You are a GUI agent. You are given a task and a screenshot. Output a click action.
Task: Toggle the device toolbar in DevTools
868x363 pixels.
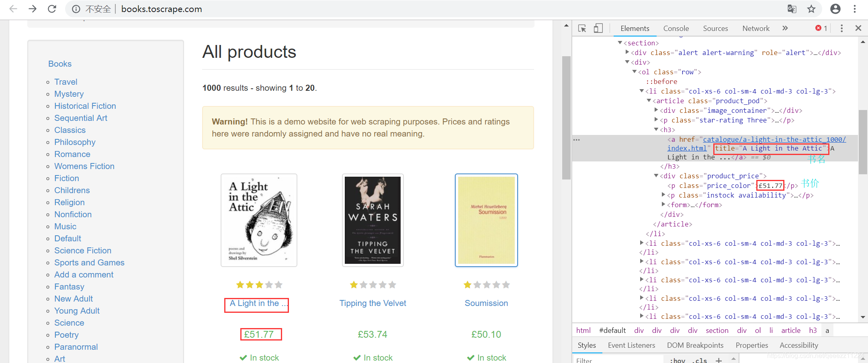598,28
